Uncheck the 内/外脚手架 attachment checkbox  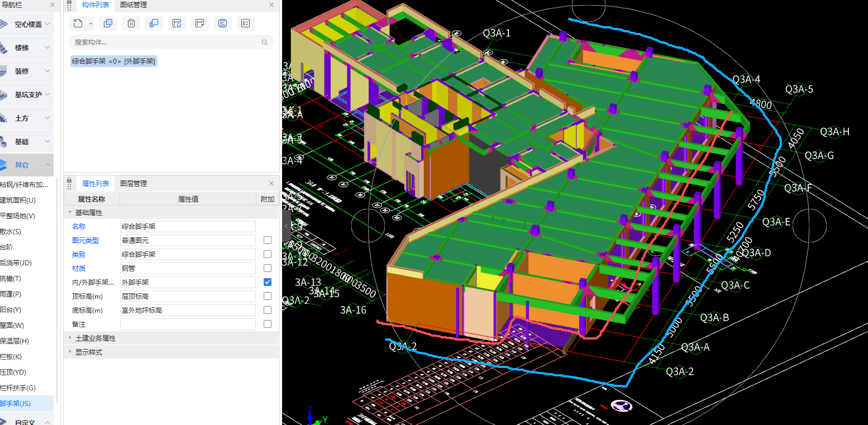(x=268, y=282)
